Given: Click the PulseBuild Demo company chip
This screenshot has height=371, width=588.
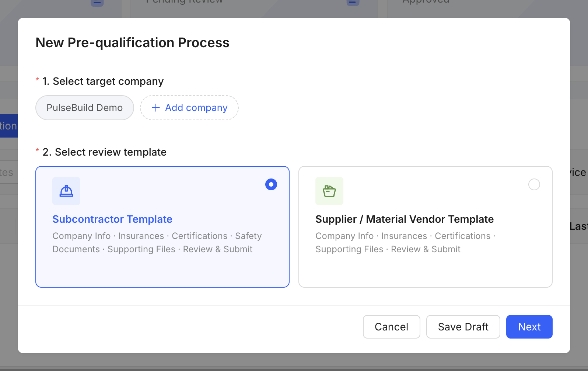Looking at the screenshot, I should (x=85, y=108).
